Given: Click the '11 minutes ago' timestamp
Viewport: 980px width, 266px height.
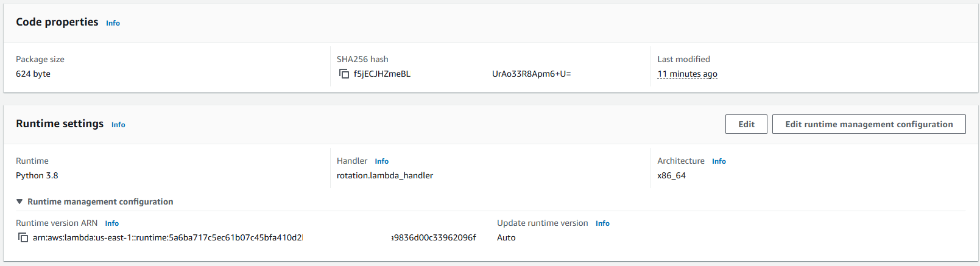Looking at the screenshot, I should [x=687, y=74].
